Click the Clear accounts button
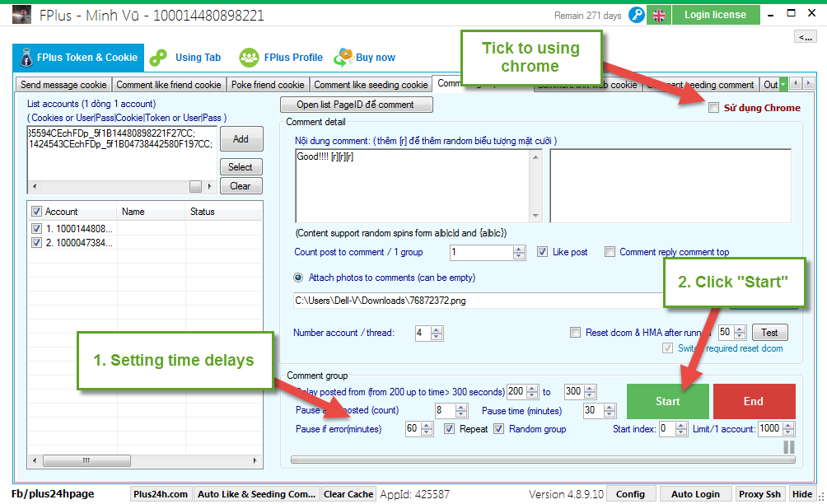Viewport: 827px width, 504px height. [x=241, y=186]
